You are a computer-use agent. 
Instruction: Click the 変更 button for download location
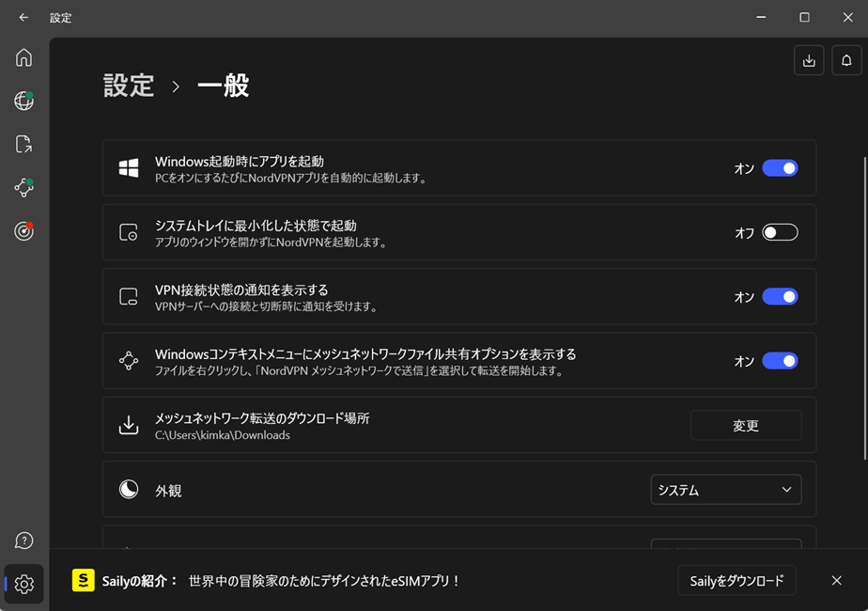click(746, 425)
